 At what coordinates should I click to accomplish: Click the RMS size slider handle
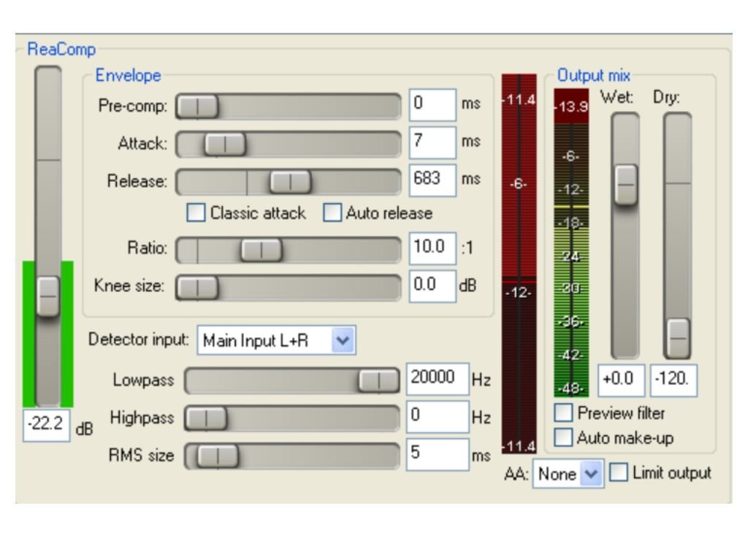[218, 456]
